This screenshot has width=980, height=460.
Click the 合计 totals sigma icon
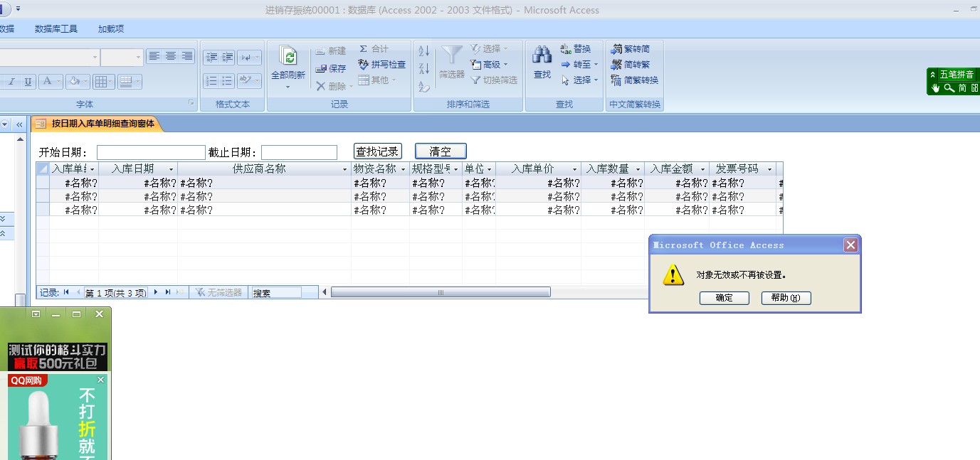point(363,49)
